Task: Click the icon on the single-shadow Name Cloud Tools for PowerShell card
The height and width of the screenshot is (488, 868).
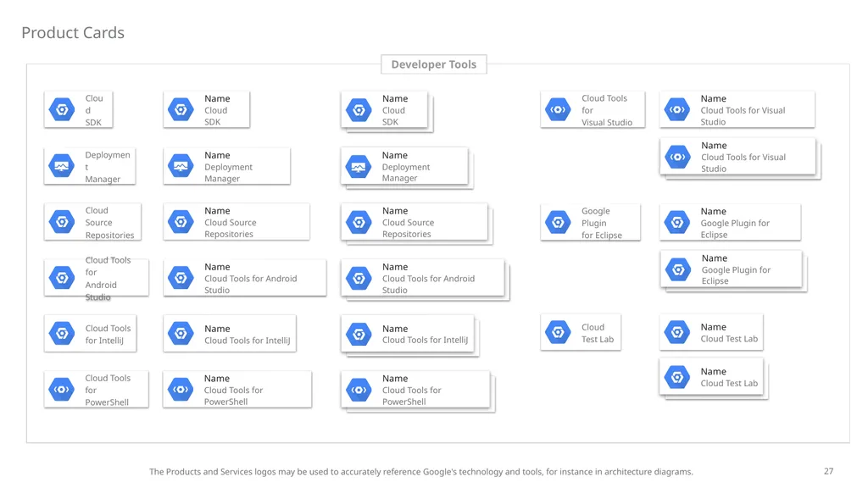Action: pos(181,390)
